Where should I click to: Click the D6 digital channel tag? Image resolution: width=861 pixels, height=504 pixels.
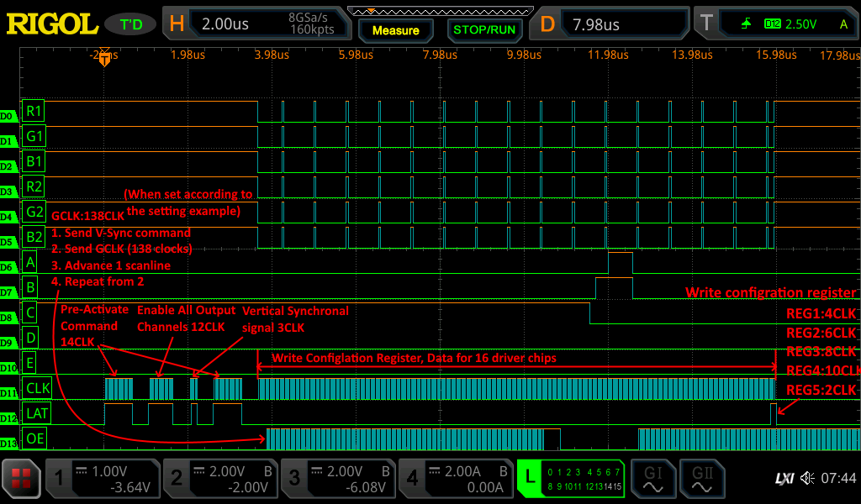click(8, 268)
